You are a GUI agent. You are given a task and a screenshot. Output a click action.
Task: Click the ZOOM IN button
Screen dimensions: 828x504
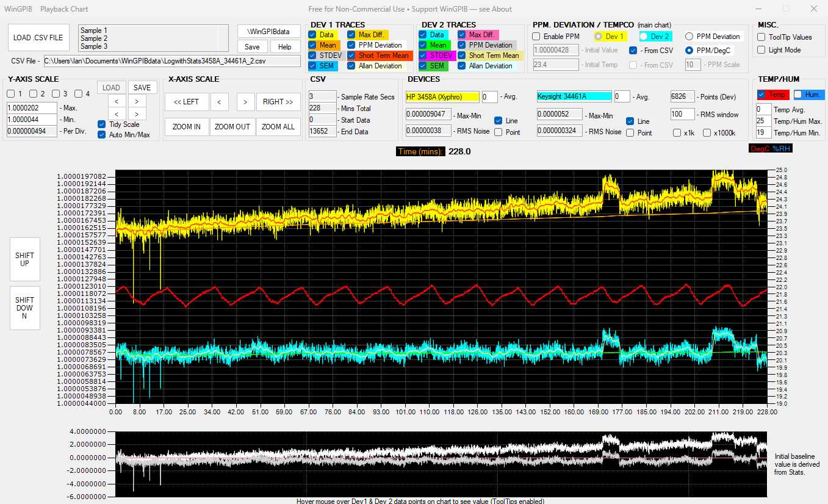(187, 127)
